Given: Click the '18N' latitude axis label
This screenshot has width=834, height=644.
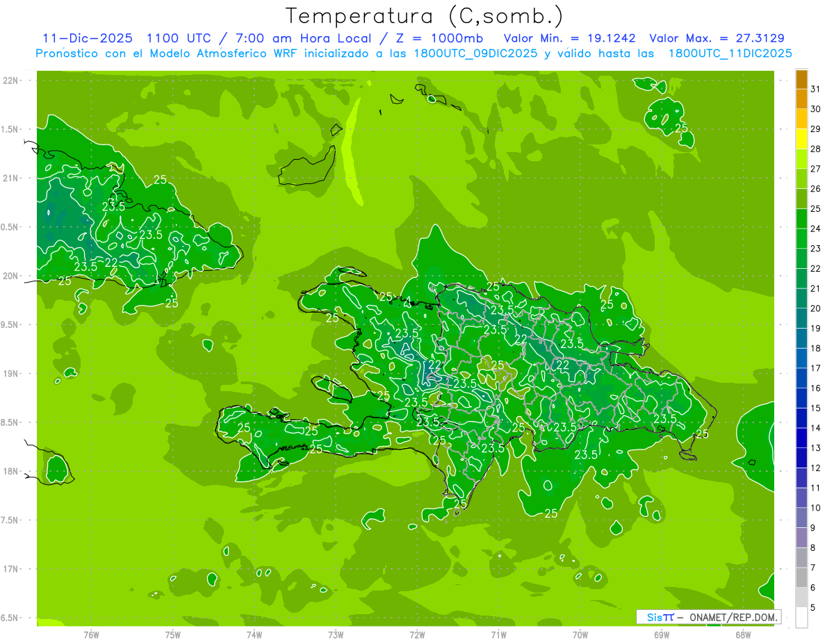Looking at the screenshot, I should tap(11, 472).
